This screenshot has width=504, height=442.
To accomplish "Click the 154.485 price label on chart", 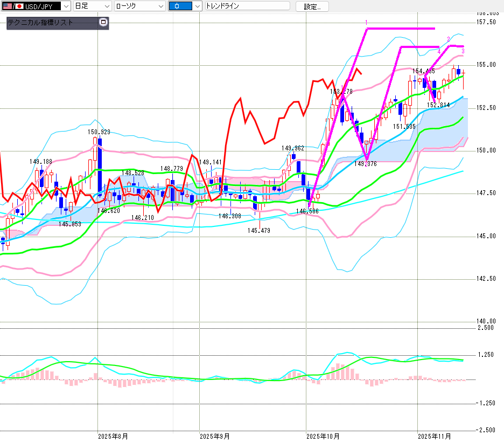I will click(x=423, y=71).
